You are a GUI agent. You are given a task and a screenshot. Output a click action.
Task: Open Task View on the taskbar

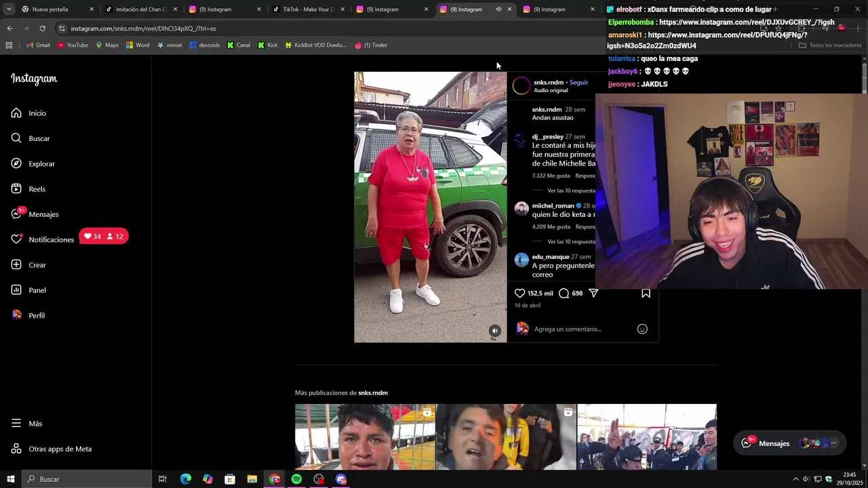coord(163,479)
